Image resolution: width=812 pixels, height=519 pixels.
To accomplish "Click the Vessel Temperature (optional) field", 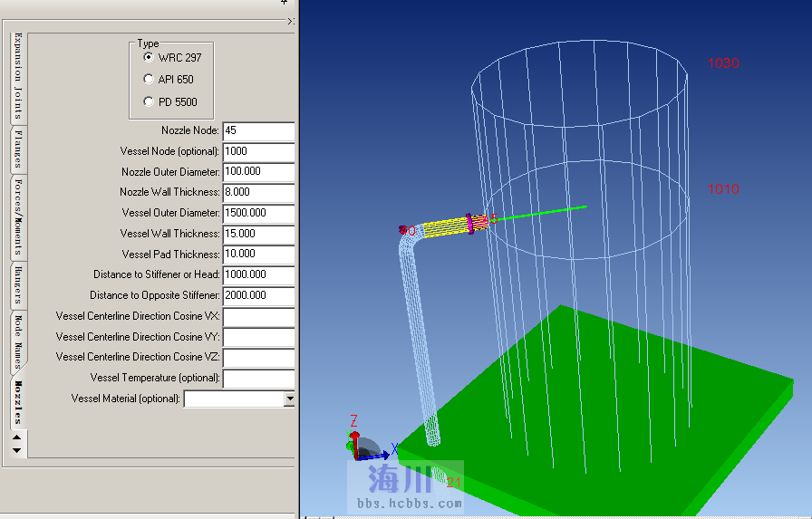I will pyautogui.click(x=258, y=378).
